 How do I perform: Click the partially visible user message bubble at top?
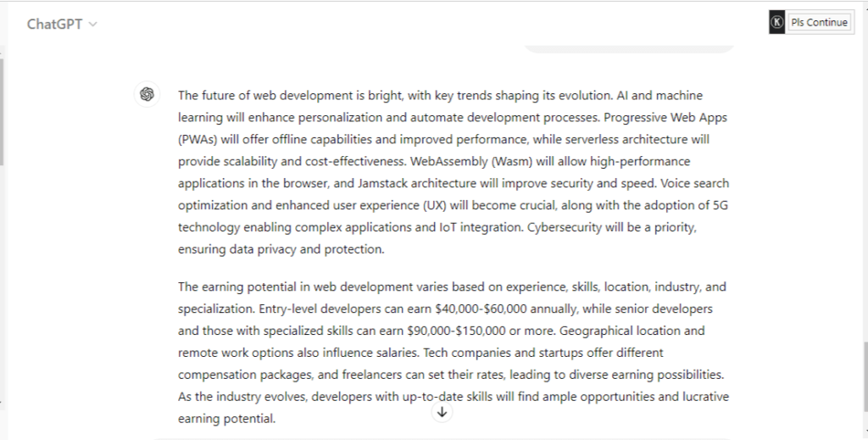click(629, 48)
